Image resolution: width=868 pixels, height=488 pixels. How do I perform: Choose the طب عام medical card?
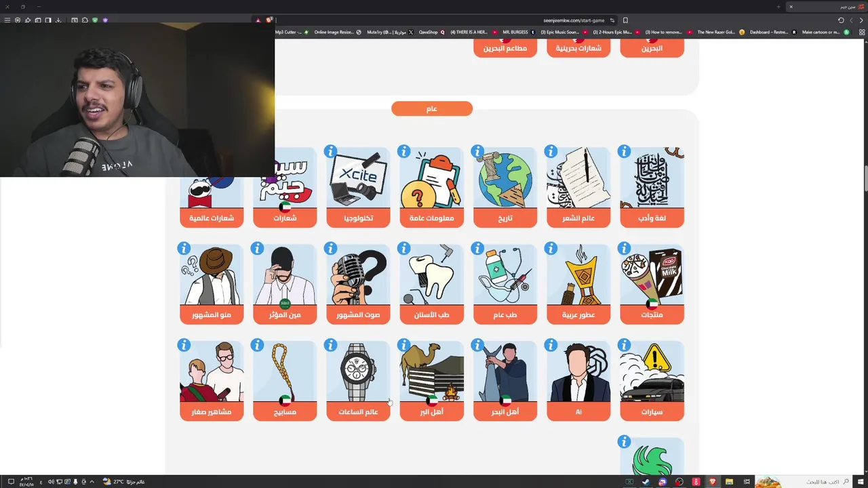(505, 285)
